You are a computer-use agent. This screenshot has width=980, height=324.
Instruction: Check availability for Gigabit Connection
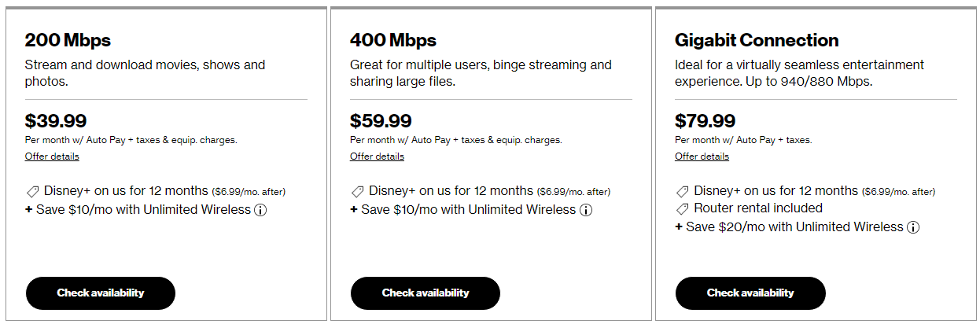[750, 293]
